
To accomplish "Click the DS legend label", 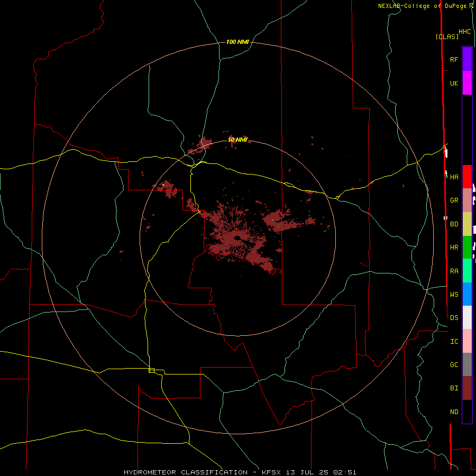I will click(x=454, y=317).
